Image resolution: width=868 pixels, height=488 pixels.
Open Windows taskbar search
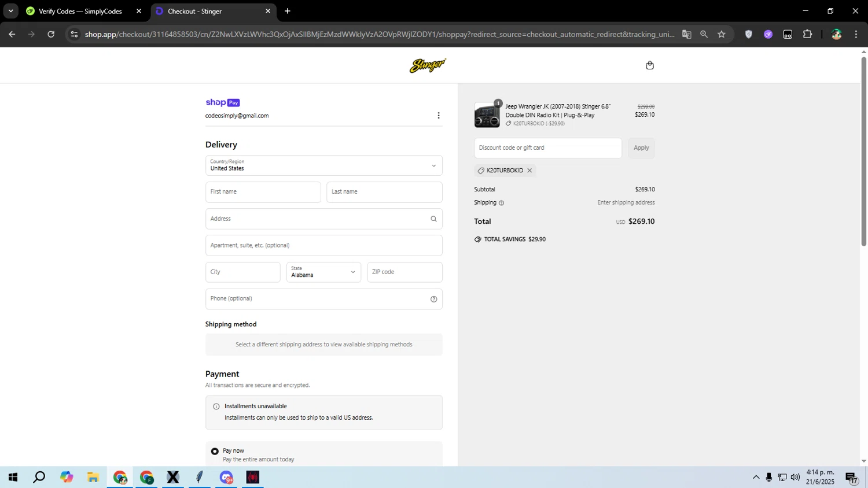pyautogui.click(x=39, y=478)
